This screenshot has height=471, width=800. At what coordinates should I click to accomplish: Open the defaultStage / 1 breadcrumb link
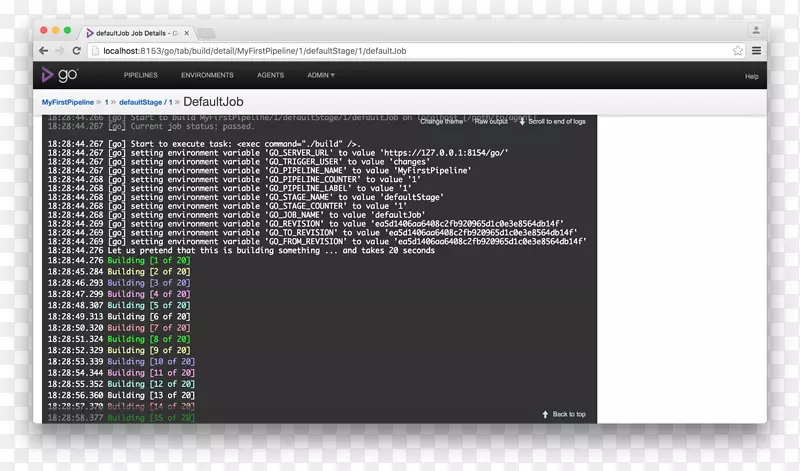tap(146, 102)
